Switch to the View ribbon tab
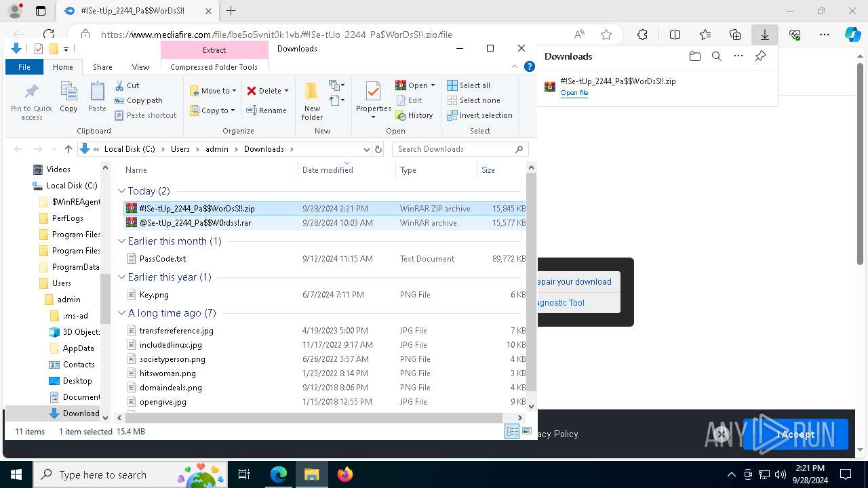This screenshot has width=868, height=488. (x=140, y=67)
